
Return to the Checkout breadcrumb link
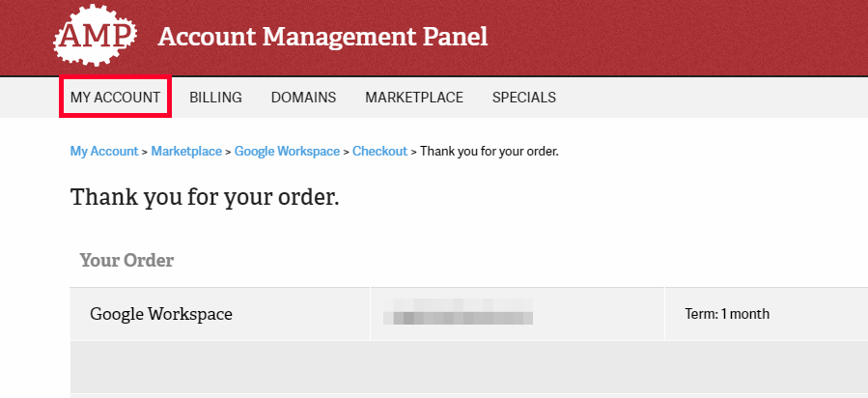[x=379, y=152]
